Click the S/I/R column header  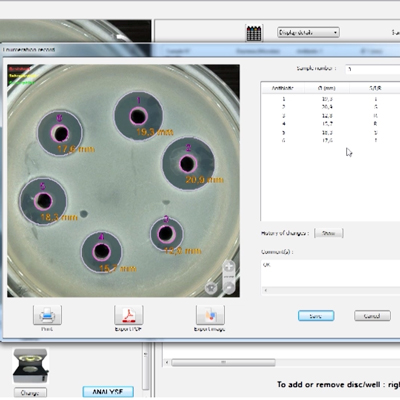point(375,88)
